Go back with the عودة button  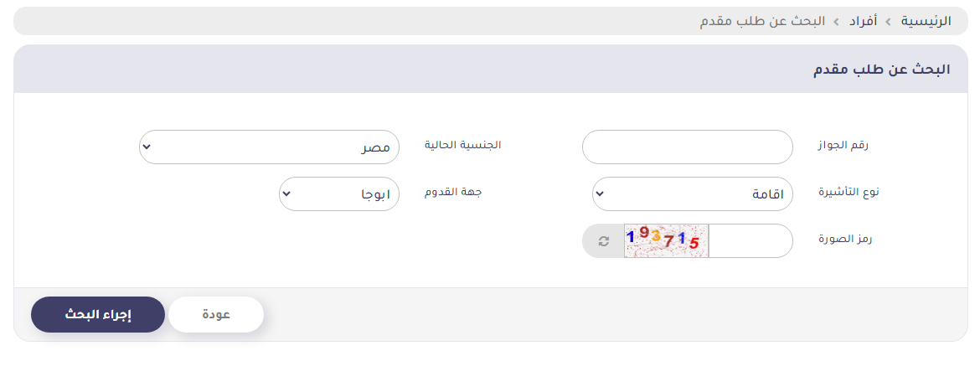(x=216, y=314)
